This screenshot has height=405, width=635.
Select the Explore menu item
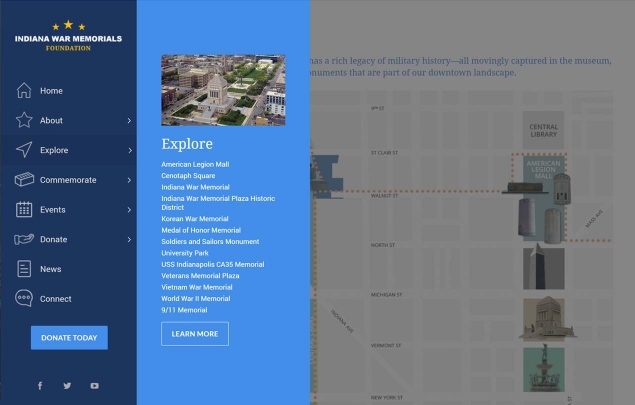point(68,150)
